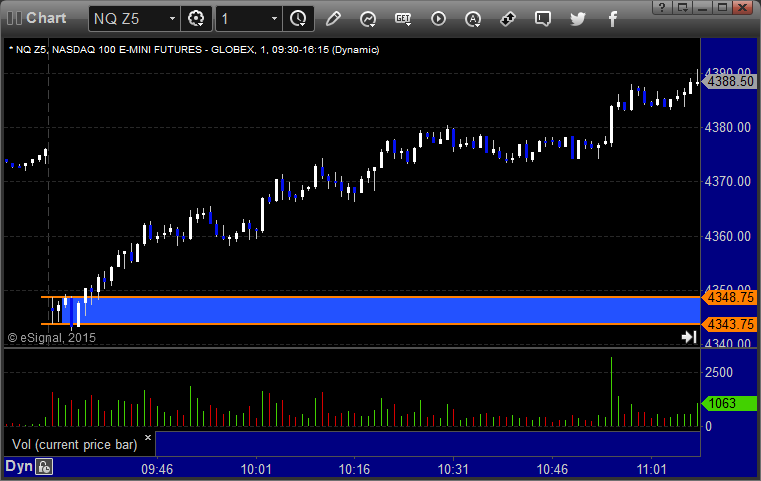
Task: Click the 10:31 time axis label
Action: [x=453, y=469]
